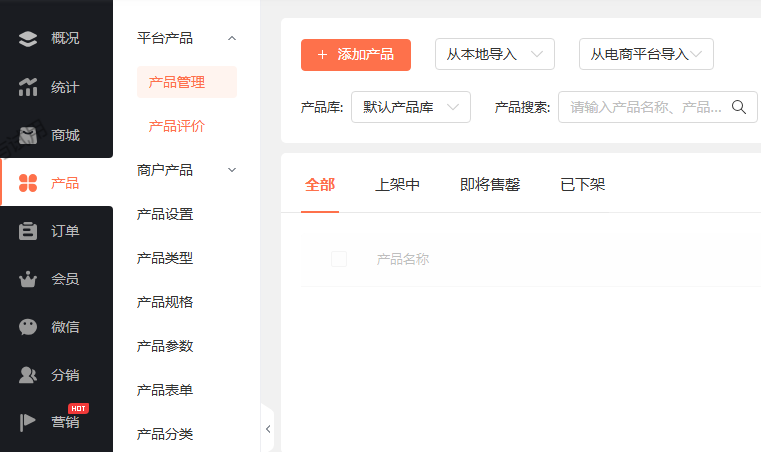Click the 产品名称 column header
This screenshot has height=452, width=761.
click(403, 259)
